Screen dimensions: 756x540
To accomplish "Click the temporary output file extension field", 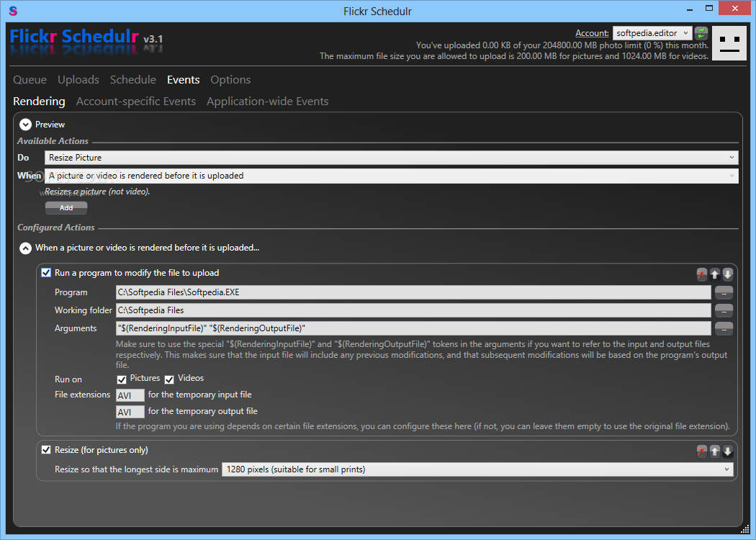I will pyautogui.click(x=130, y=412).
